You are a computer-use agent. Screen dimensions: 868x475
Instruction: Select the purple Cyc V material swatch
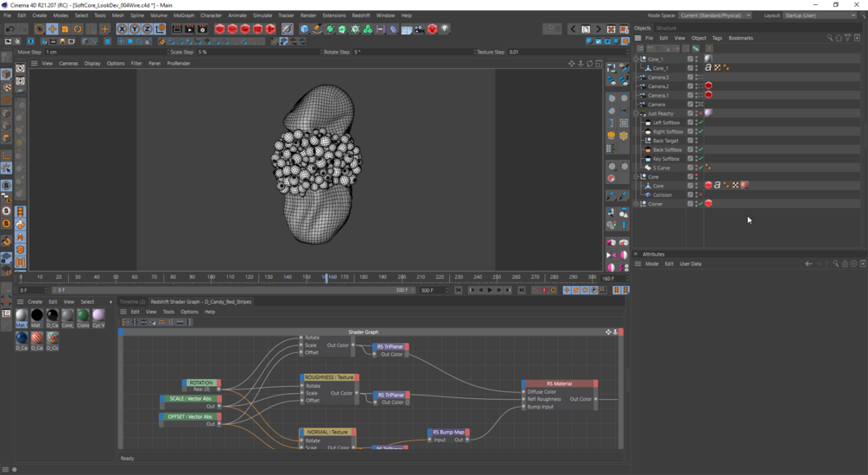click(x=98, y=316)
